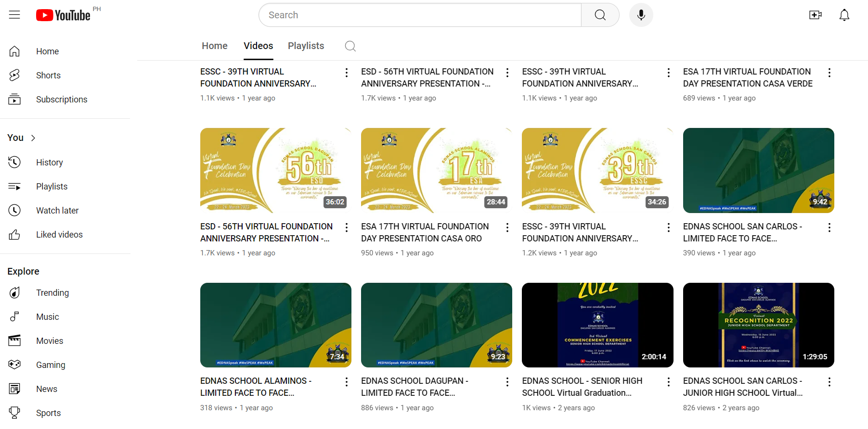This screenshot has height=429, width=868.
Task: Go to the YouTube logo homepage
Action: 63,15
